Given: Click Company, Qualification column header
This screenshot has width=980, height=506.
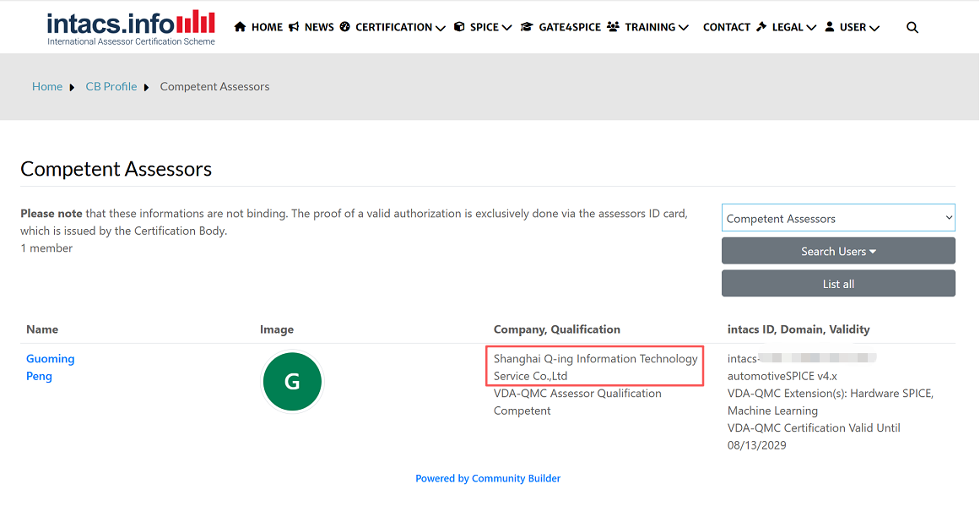Looking at the screenshot, I should click(557, 329).
